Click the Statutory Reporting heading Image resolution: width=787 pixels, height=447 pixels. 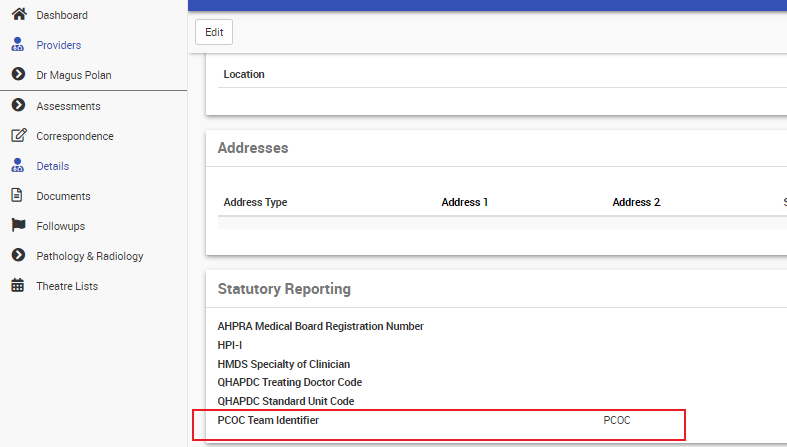pyautogui.click(x=284, y=289)
